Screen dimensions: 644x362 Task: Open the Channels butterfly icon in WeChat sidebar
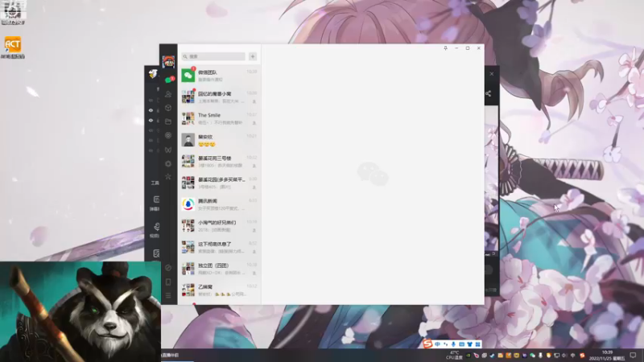tap(168, 150)
